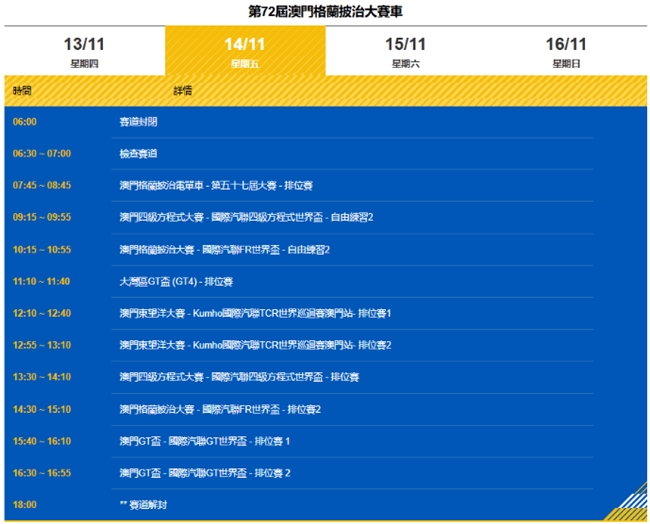
Task: Go to the 16/11 星期日 tab
Action: coord(566,51)
